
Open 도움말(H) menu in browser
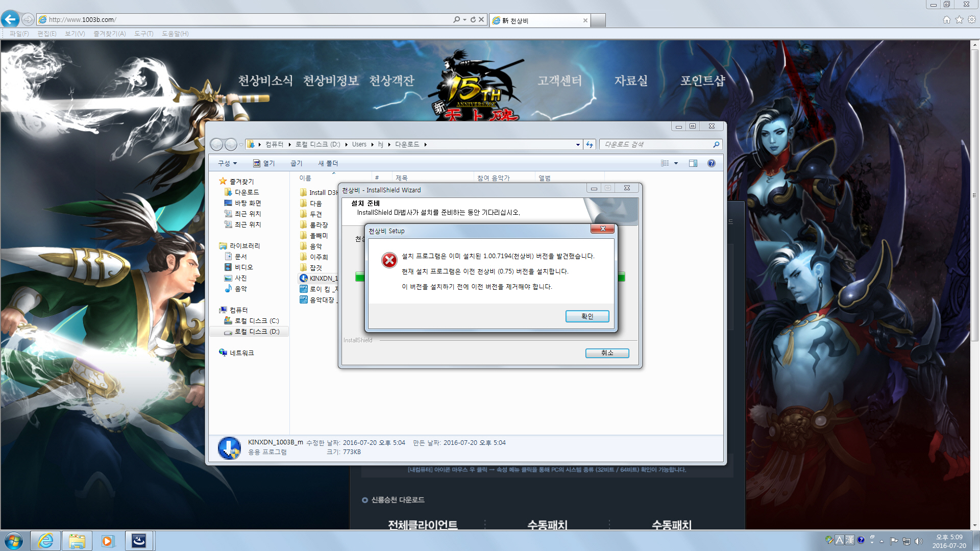pyautogui.click(x=175, y=34)
